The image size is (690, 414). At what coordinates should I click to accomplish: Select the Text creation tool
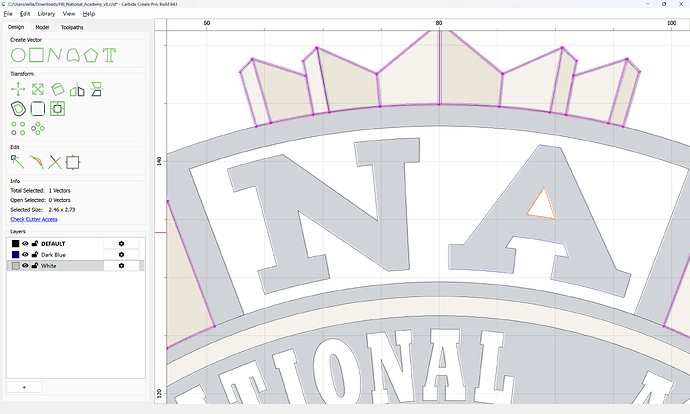pos(109,55)
